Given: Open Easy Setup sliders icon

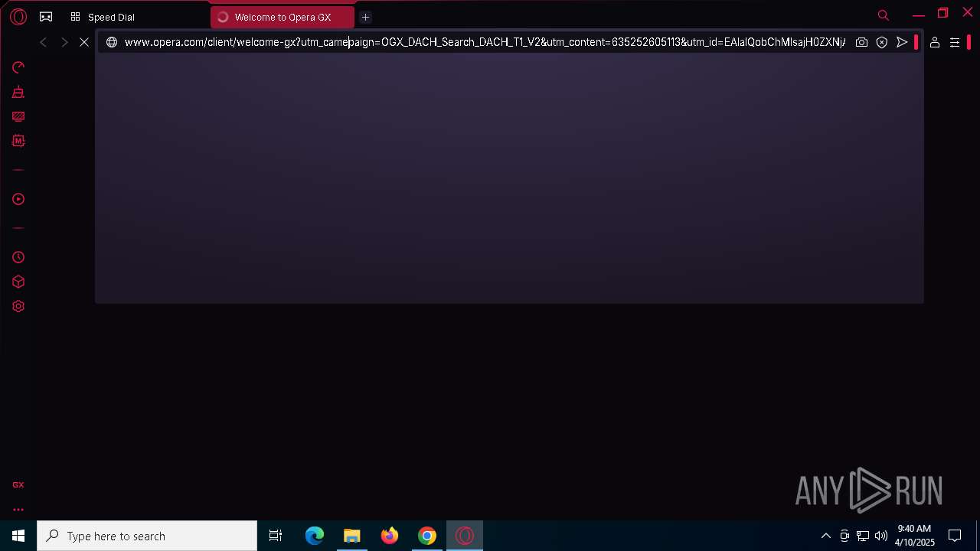Looking at the screenshot, I should tap(955, 42).
